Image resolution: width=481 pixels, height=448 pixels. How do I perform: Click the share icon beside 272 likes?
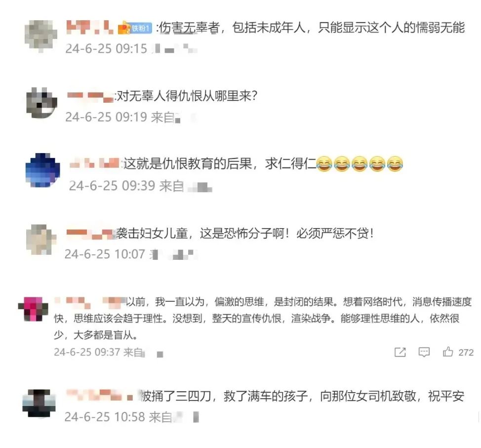400,352
